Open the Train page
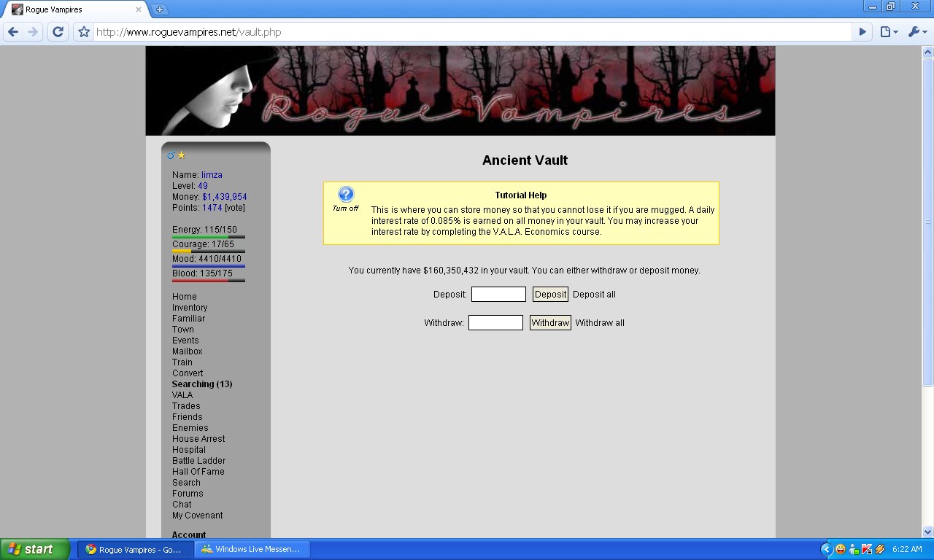The image size is (934, 560). [182, 362]
